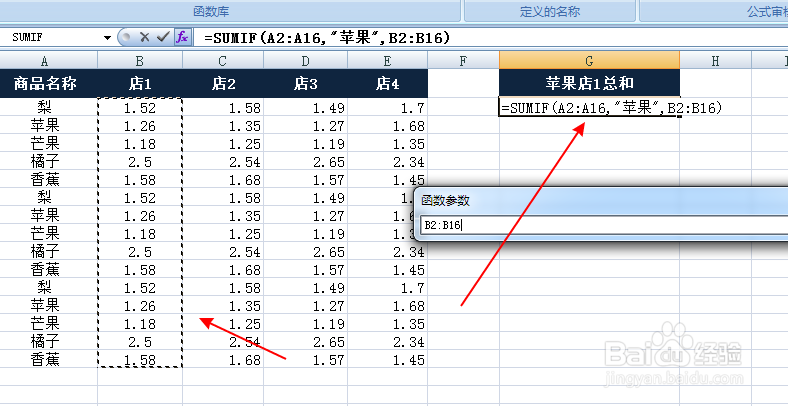788x406 pixels.
Task: Click header cell 商品名称
Action: tap(45, 83)
